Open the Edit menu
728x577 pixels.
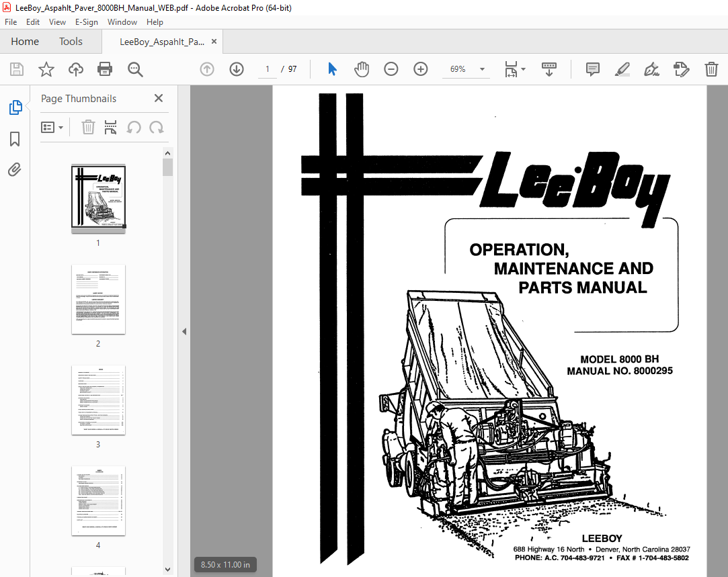tap(32, 21)
